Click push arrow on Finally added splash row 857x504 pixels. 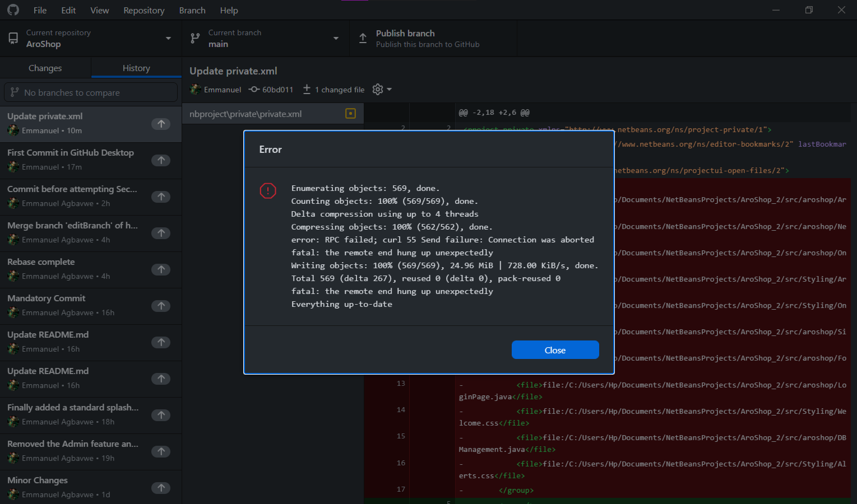pos(161,415)
